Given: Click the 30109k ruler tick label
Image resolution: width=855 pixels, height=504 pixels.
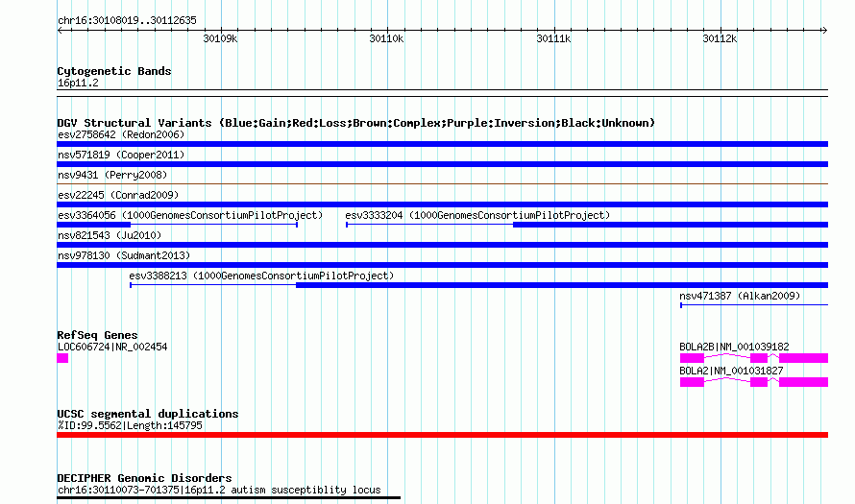Looking at the screenshot, I should tap(220, 38).
